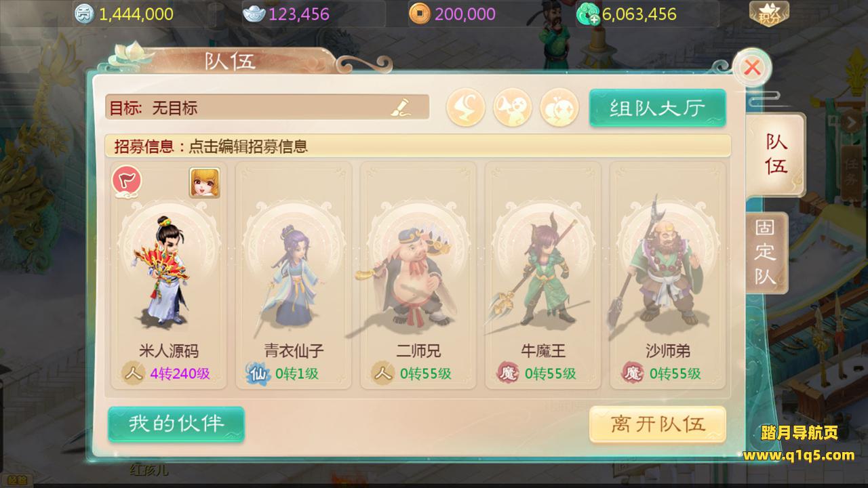
Task: Click the third round apple-face icon
Action: pos(559,108)
